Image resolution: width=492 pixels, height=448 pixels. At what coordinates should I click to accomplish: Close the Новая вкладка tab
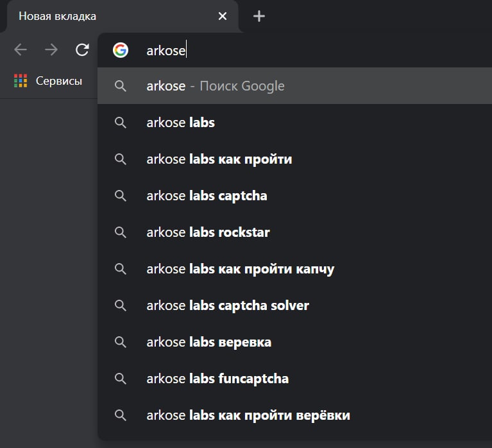tap(223, 16)
